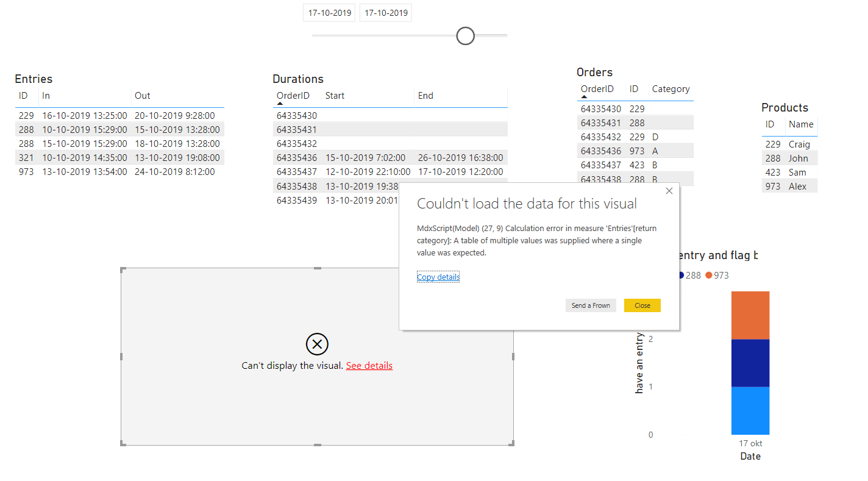Viewport: 868px width, 481px height.
Task: Select the Alex cell in Products
Action: pyautogui.click(x=797, y=187)
